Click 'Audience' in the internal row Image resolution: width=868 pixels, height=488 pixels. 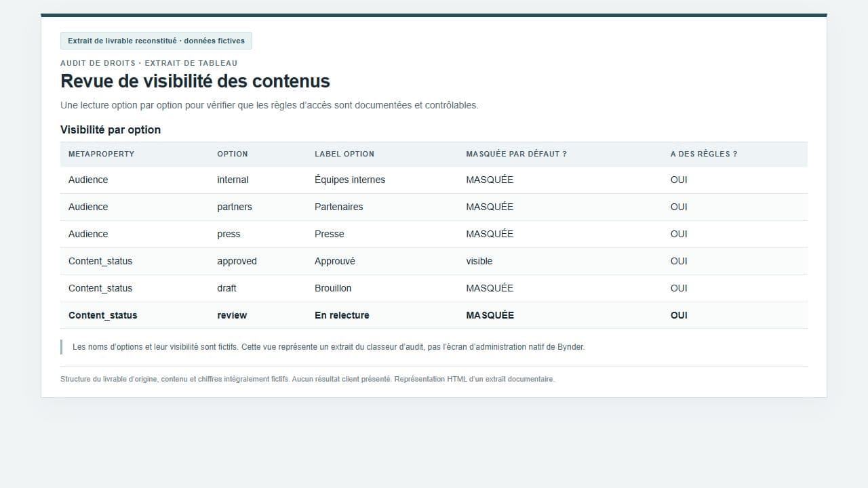click(x=88, y=180)
